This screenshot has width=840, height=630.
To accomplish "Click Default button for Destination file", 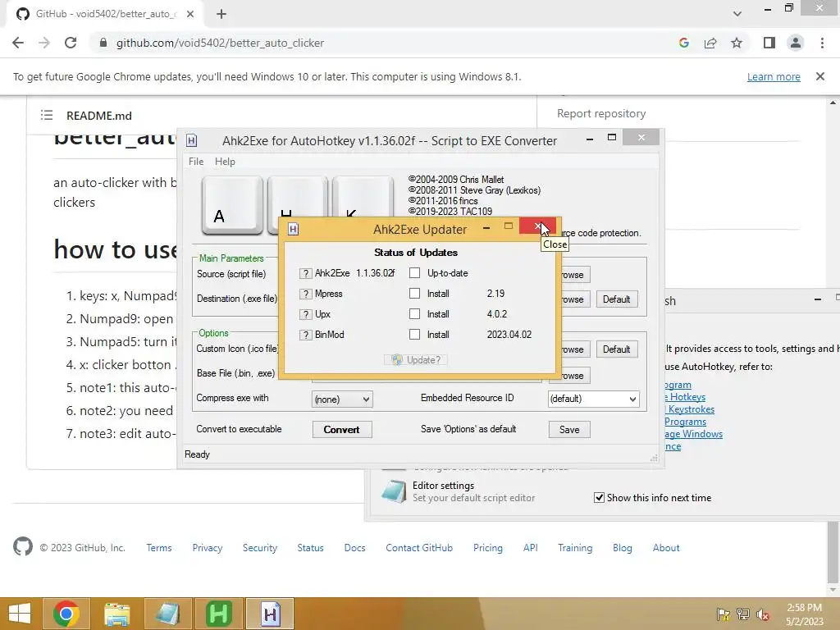I will 616,299.
